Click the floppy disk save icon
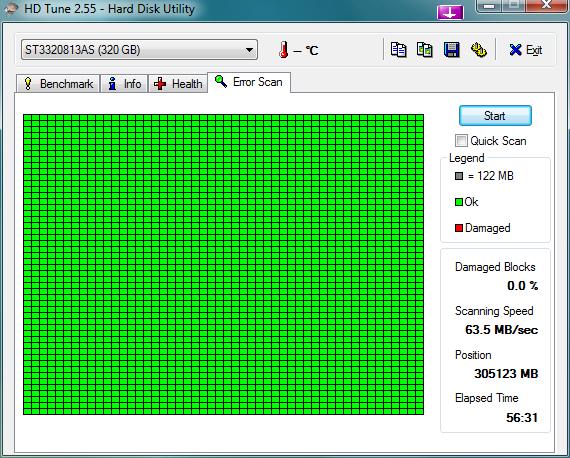The width and height of the screenshot is (570, 458). tap(451, 50)
